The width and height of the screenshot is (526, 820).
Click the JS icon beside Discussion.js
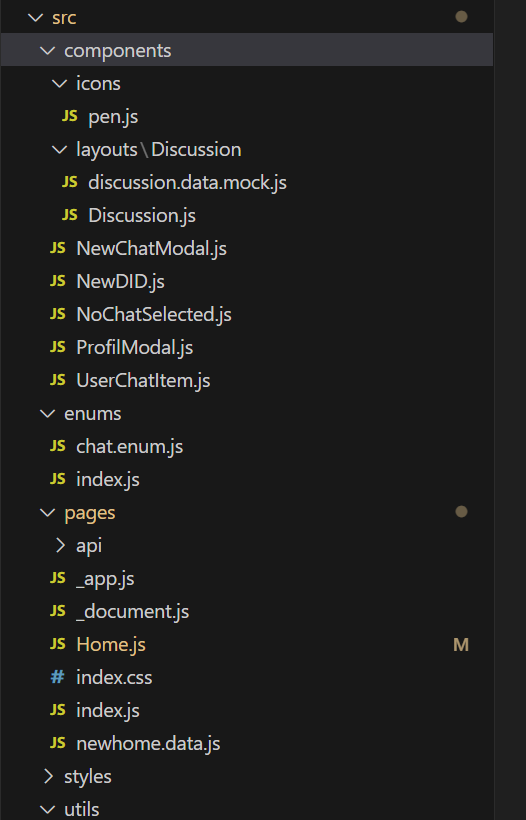click(x=70, y=214)
